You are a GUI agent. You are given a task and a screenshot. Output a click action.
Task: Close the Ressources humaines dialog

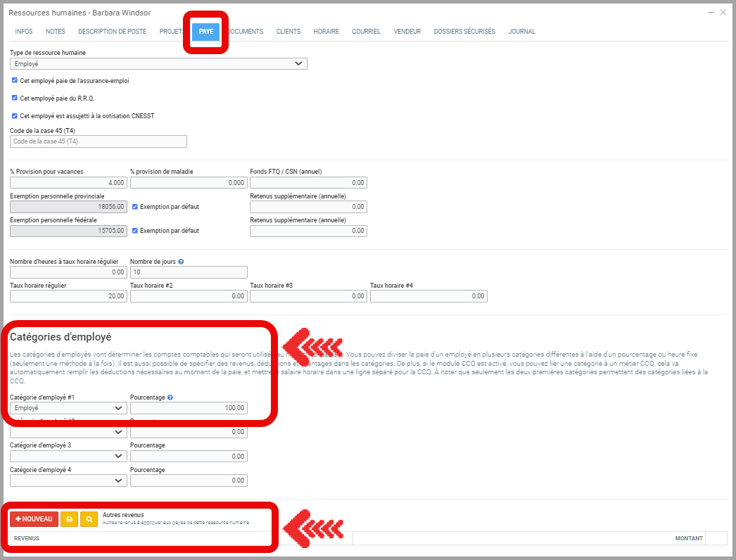coord(723,13)
